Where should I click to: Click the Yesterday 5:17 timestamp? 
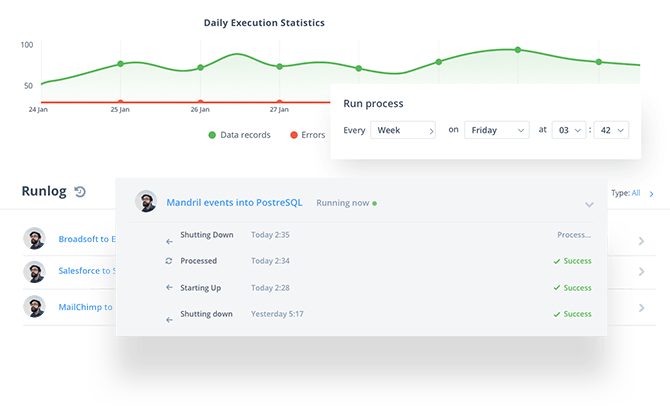[277, 314]
